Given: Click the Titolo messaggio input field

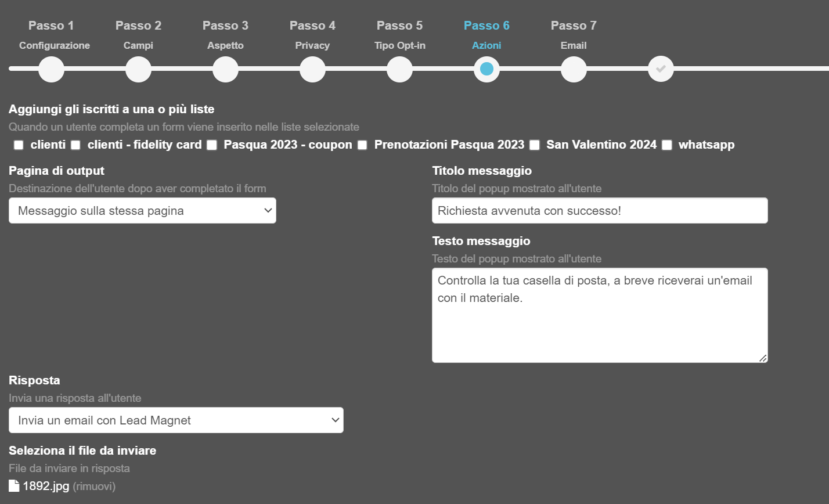Looking at the screenshot, I should [x=600, y=210].
